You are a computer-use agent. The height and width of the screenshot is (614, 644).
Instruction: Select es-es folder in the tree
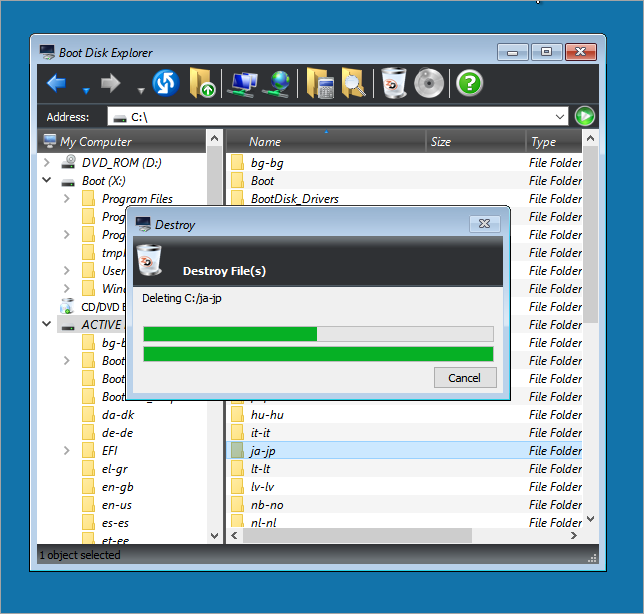click(115, 523)
